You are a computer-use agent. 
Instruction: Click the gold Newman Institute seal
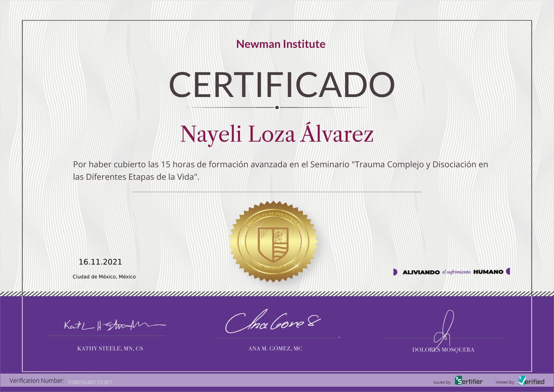click(x=273, y=241)
